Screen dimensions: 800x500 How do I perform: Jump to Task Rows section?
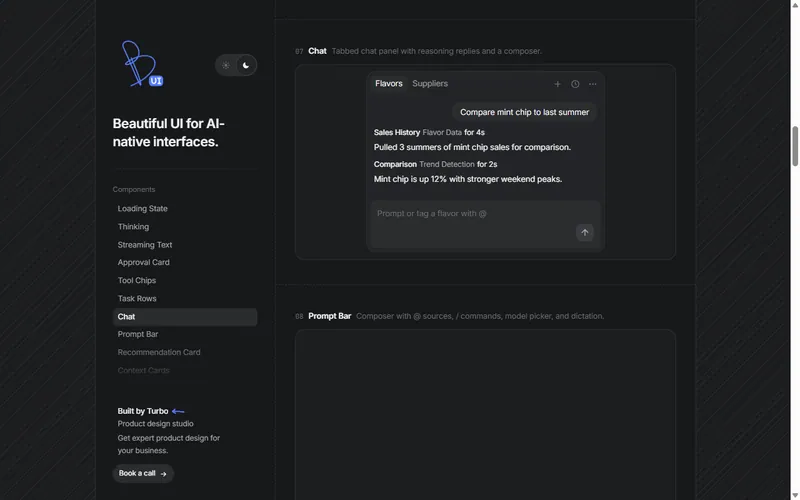click(137, 298)
